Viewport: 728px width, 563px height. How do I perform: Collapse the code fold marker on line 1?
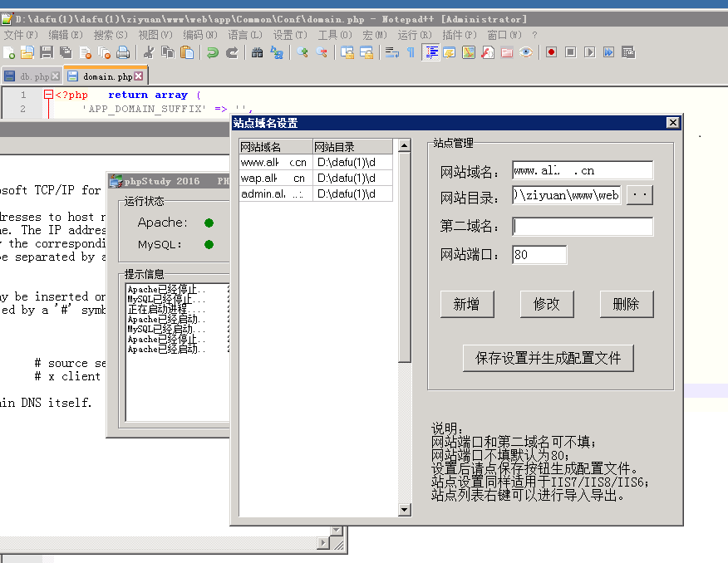(x=48, y=95)
